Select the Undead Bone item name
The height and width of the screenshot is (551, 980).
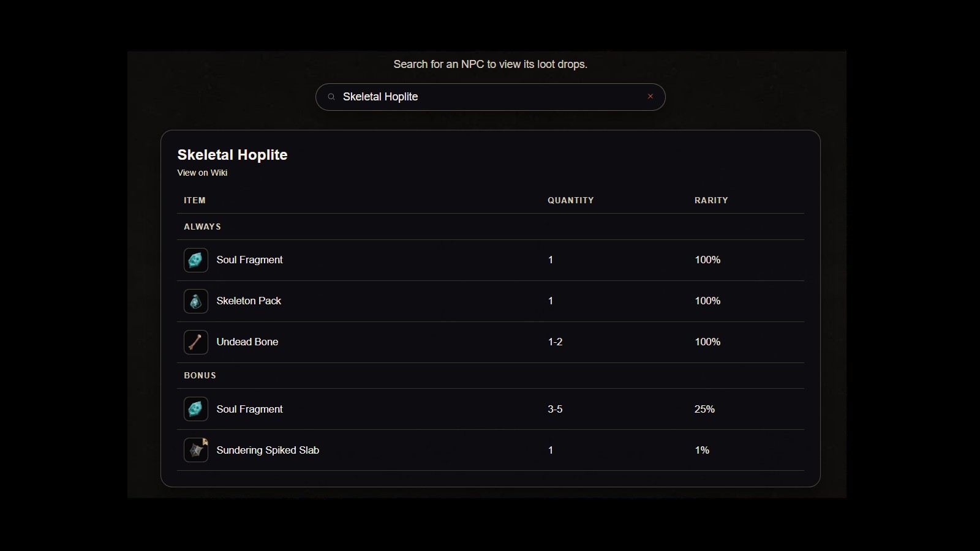[247, 342]
